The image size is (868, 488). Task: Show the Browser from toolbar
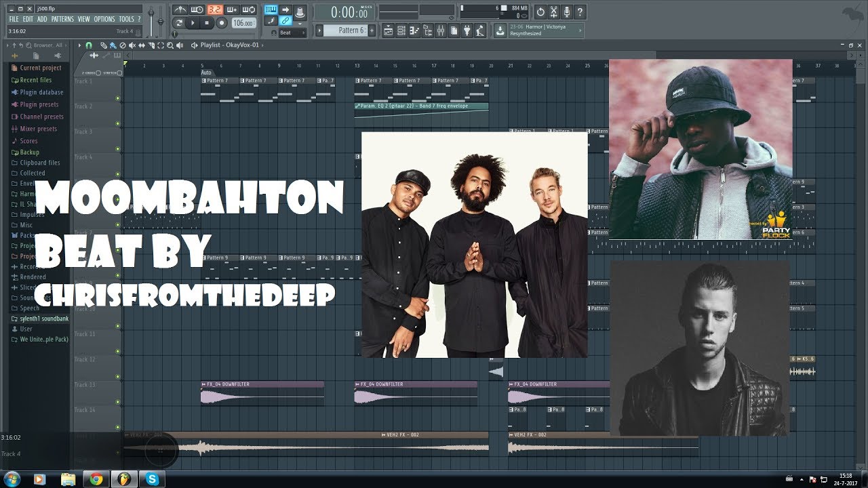tap(428, 30)
